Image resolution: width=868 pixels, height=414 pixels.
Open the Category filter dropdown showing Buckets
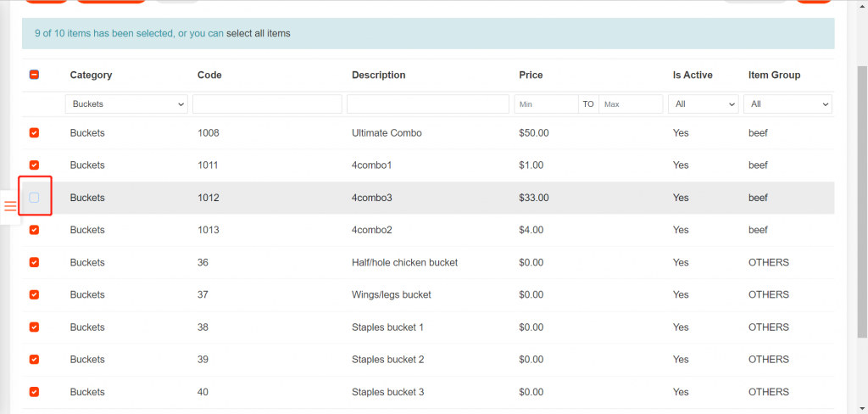[126, 104]
